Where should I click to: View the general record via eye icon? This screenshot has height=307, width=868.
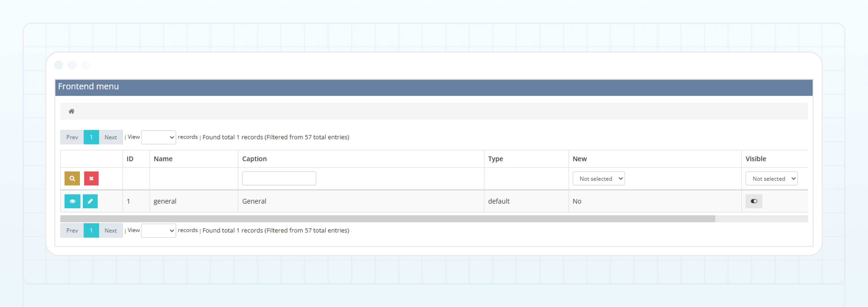pos(72,201)
